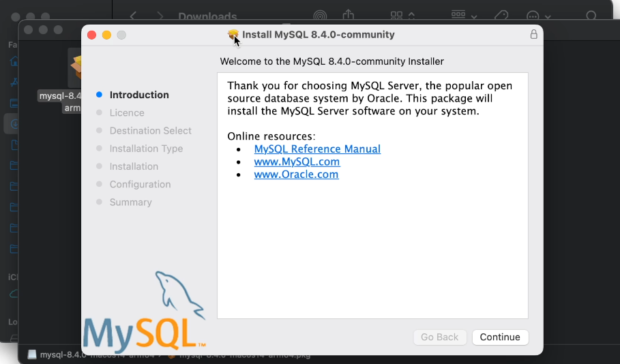Open the www.MySQL.com link

[297, 162]
